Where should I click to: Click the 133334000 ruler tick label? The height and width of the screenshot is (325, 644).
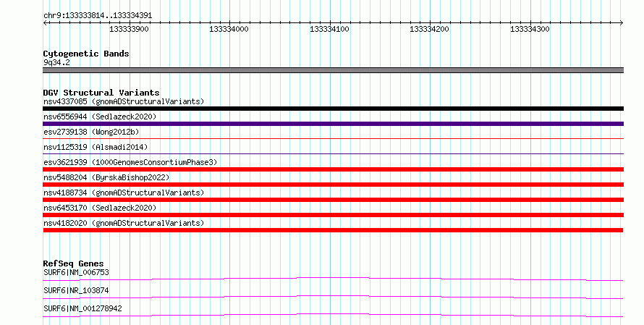coord(229,29)
